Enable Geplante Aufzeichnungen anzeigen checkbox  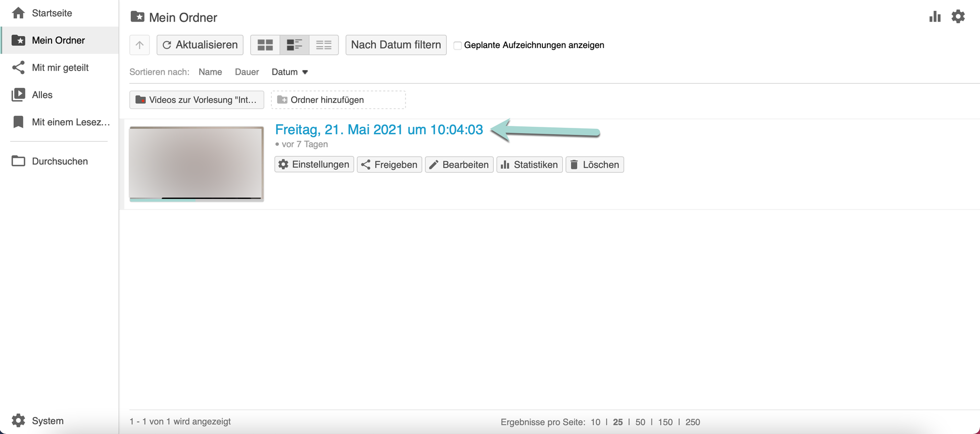tap(458, 45)
